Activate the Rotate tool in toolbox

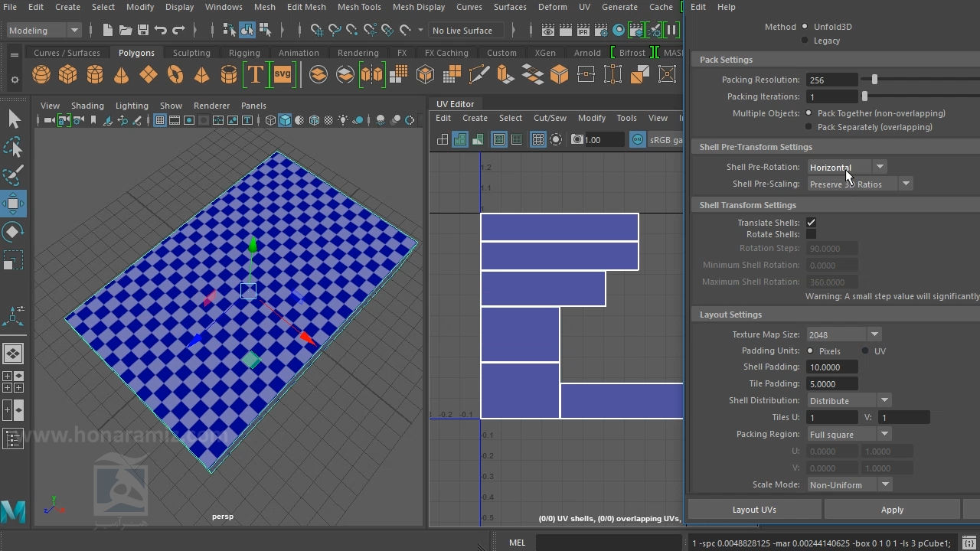click(14, 232)
